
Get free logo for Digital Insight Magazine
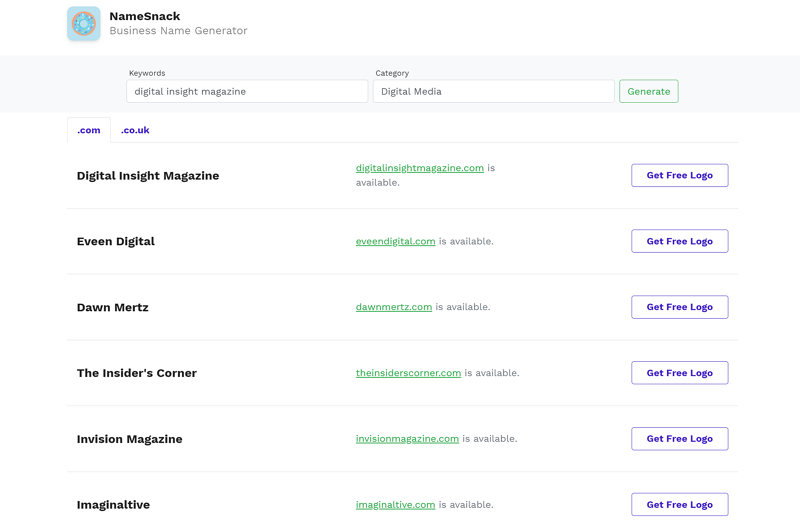(679, 175)
